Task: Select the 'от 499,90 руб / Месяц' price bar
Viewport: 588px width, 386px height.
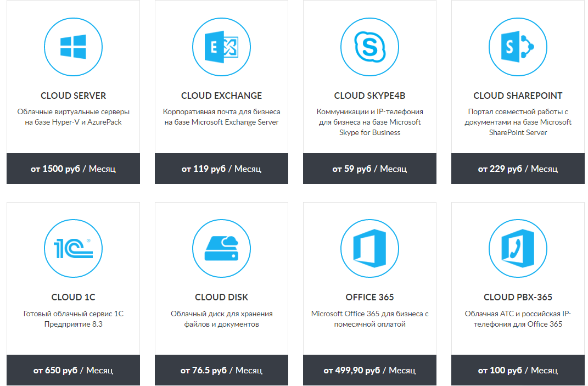Action: [x=369, y=370]
